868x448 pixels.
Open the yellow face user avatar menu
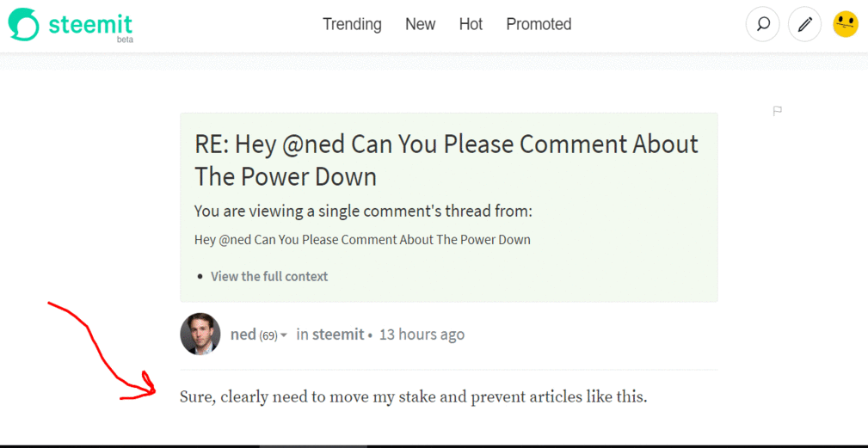tap(846, 24)
